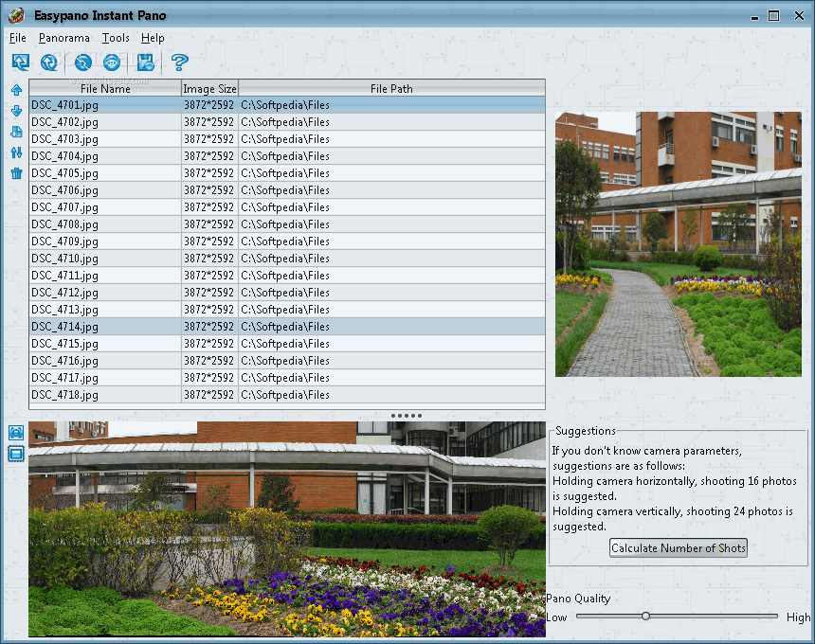
Task: Select the DSC_4716.jpg row
Action: click(287, 361)
